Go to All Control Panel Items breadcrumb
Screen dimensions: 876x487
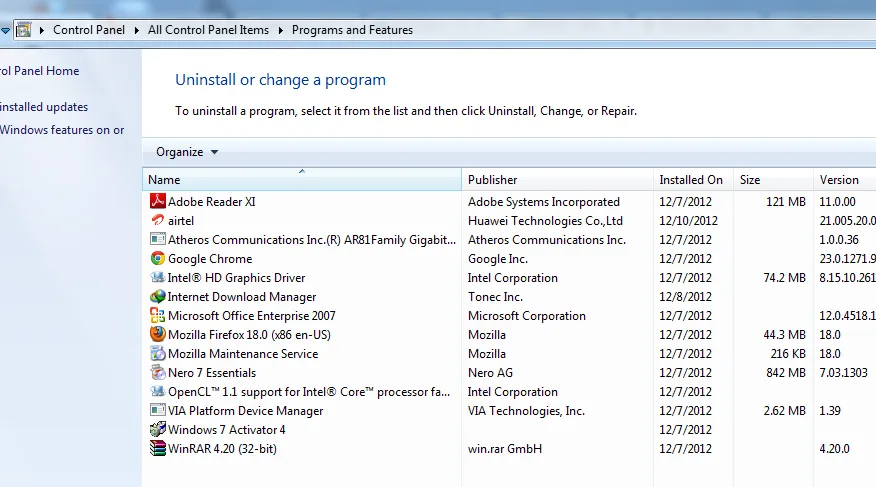coord(208,30)
